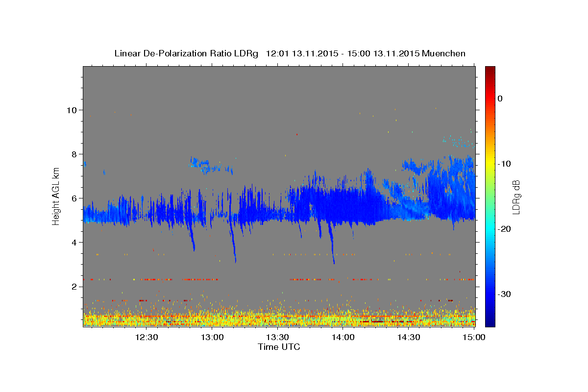The height and width of the screenshot is (392, 588).
Task: Pick the dark red top of colorbar
Action: pyautogui.click(x=490, y=71)
